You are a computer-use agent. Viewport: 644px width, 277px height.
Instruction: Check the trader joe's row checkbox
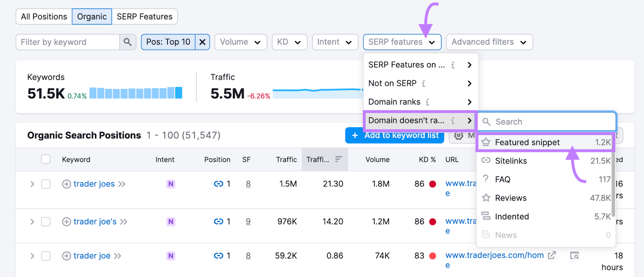coord(46,222)
